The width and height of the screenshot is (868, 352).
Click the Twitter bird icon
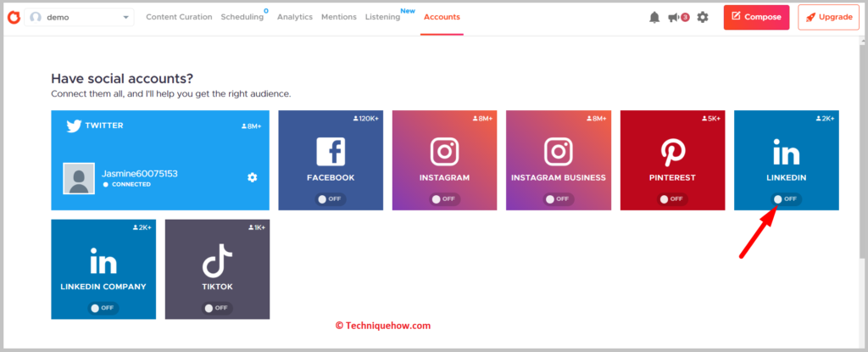click(74, 126)
